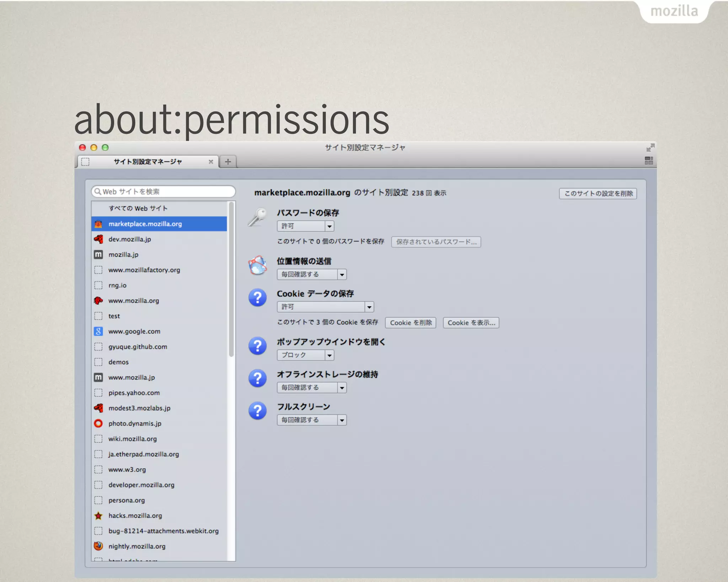Image resolution: width=728 pixels, height=582 pixels.
Task: Open the 位置情報の送信 dropdown
Action: (312, 274)
